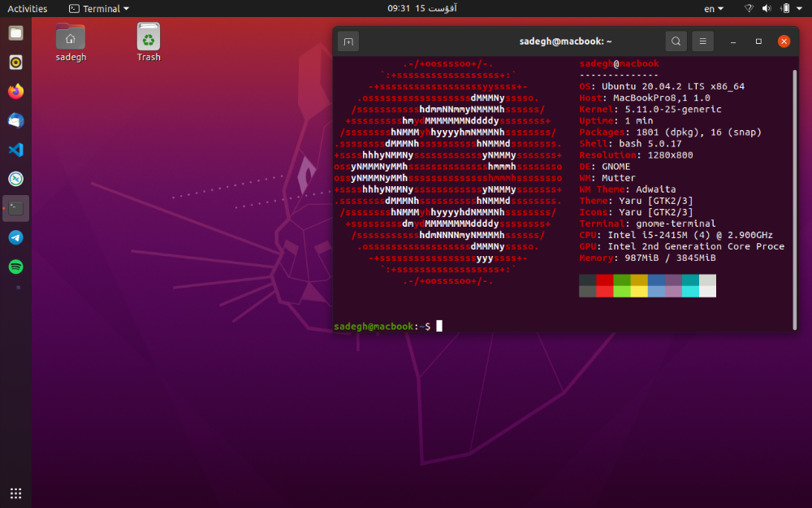Show Applications grid button
812x508 pixels.
tap(15, 493)
